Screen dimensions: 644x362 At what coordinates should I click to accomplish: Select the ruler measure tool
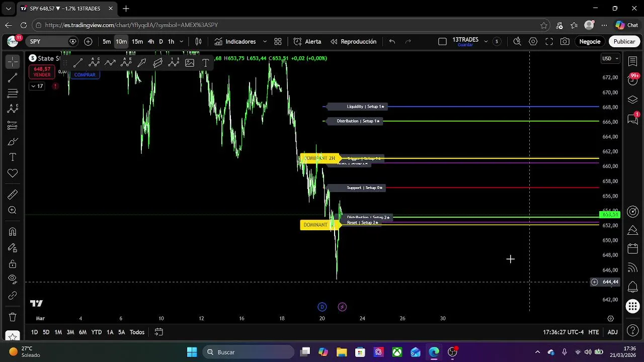[13, 195]
